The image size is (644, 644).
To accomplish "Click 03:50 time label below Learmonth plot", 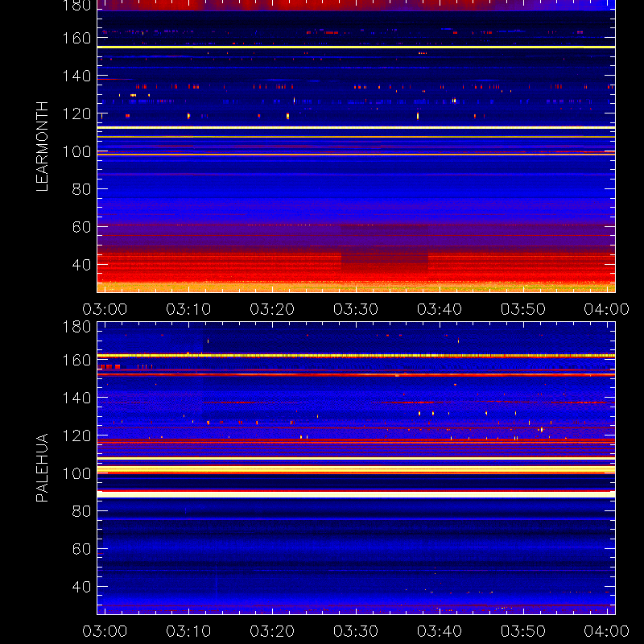I will coord(522,309).
